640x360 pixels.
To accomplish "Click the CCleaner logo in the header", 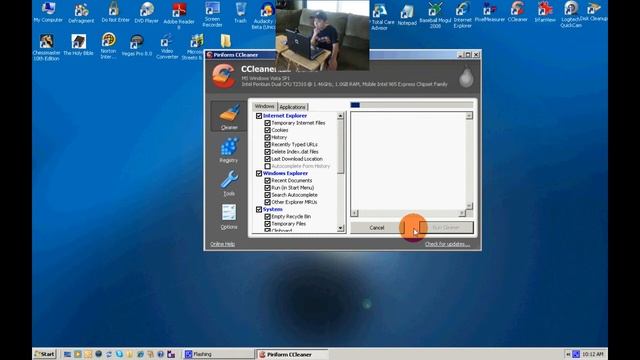I will point(223,76).
